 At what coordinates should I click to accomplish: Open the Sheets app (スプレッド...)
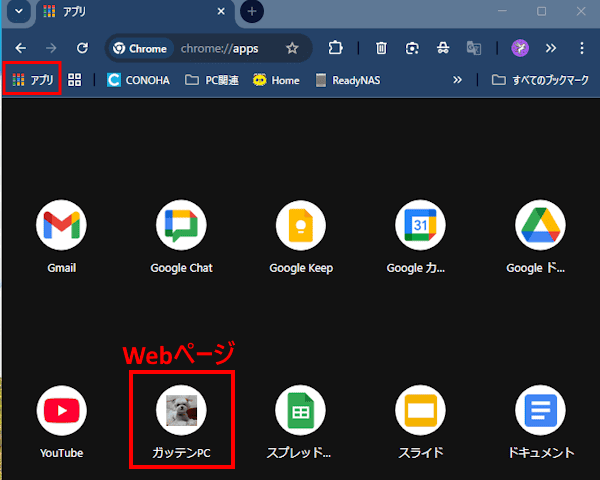click(x=301, y=410)
